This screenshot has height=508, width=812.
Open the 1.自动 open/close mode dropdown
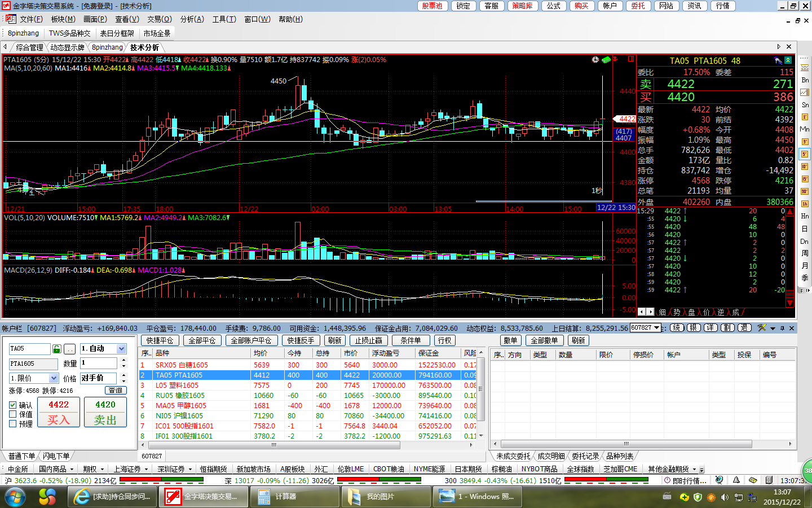121,349
